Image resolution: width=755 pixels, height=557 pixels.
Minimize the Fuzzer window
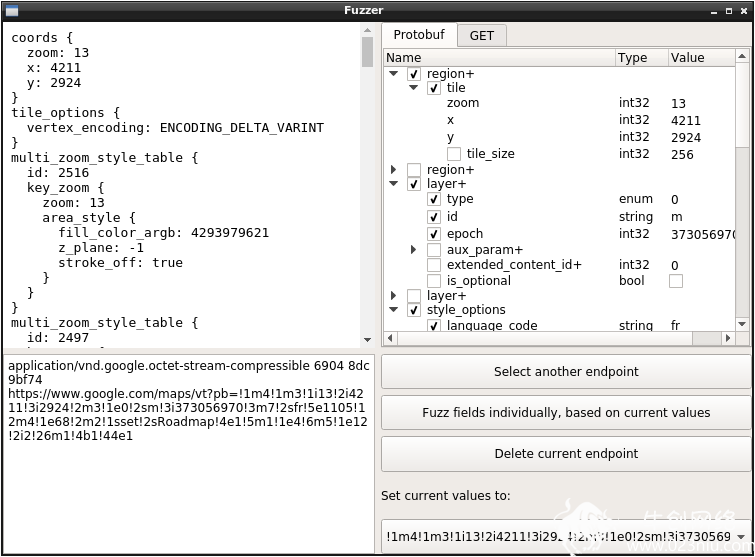[x=714, y=11]
